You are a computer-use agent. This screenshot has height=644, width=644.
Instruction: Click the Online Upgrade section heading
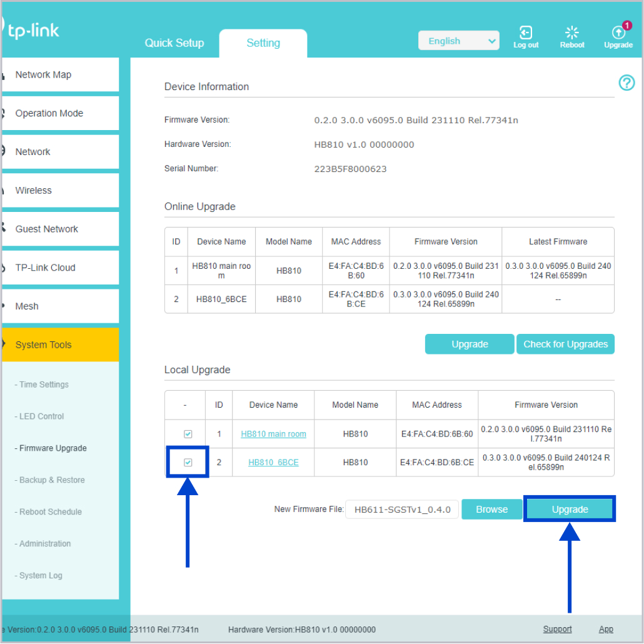point(199,206)
